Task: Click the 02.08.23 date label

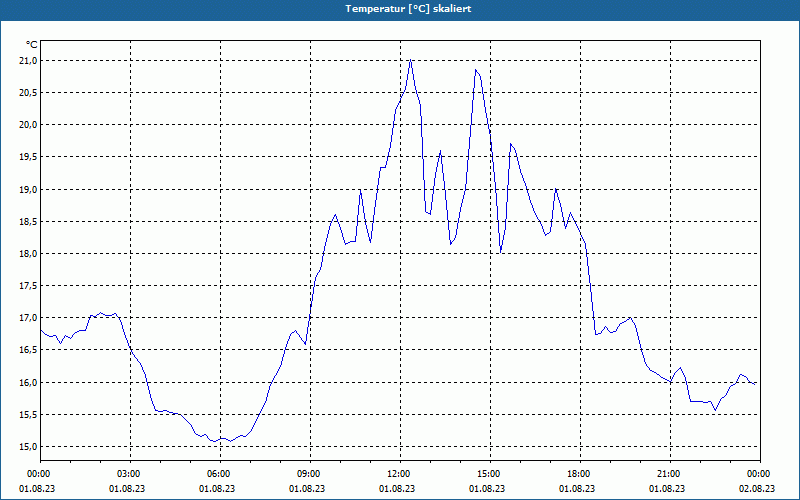Action: [757, 488]
